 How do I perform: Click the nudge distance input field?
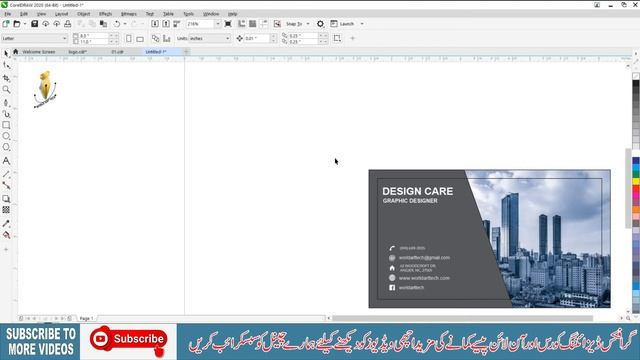coord(257,38)
